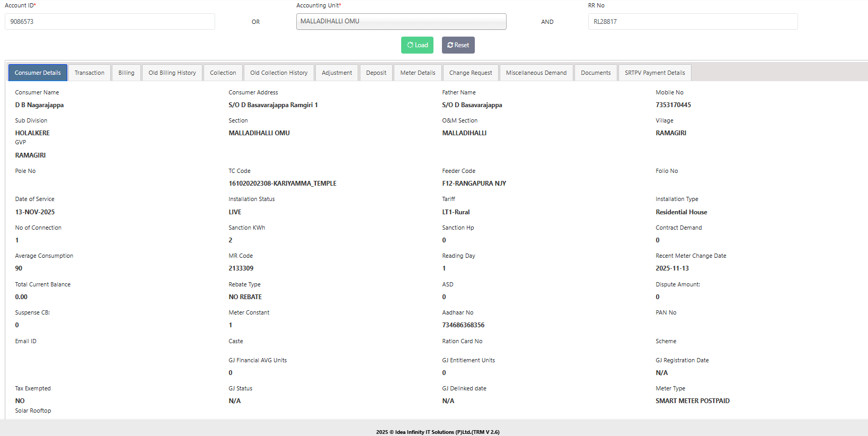The height and width of the screenshot is (436, 868).
Task: Switch to the Adjustment tab
Action: tap(337, 73)
